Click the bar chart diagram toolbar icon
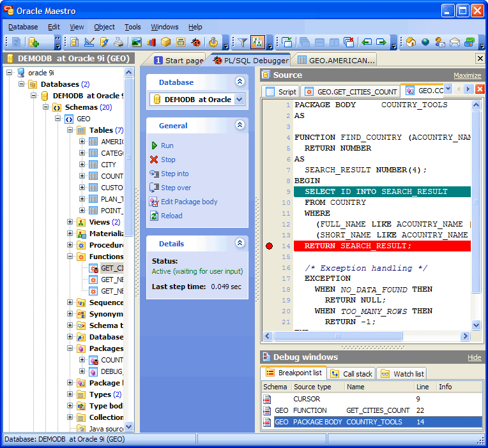The width and height of the screenshot is (488, 448). (x=151, y=42)
